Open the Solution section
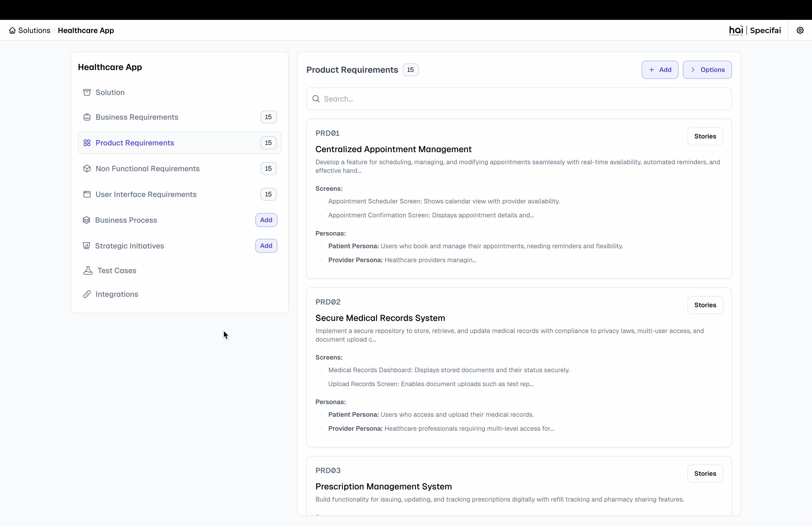 tap(180, 92)
